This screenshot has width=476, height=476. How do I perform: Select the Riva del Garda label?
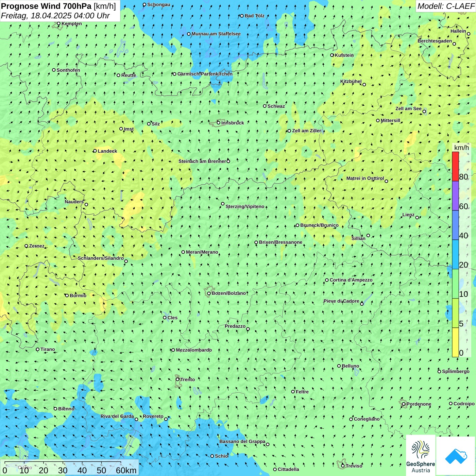click(x=117, y=416)
